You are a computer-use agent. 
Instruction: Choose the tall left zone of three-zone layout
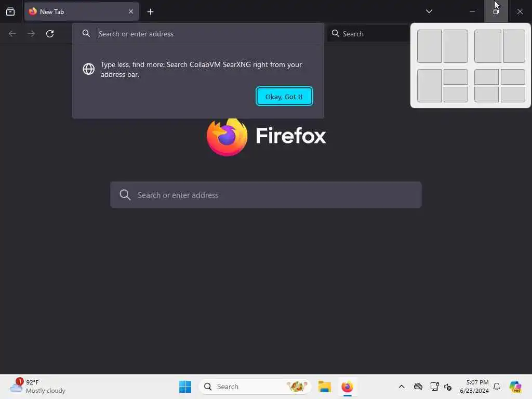click(x=429, y=86)
